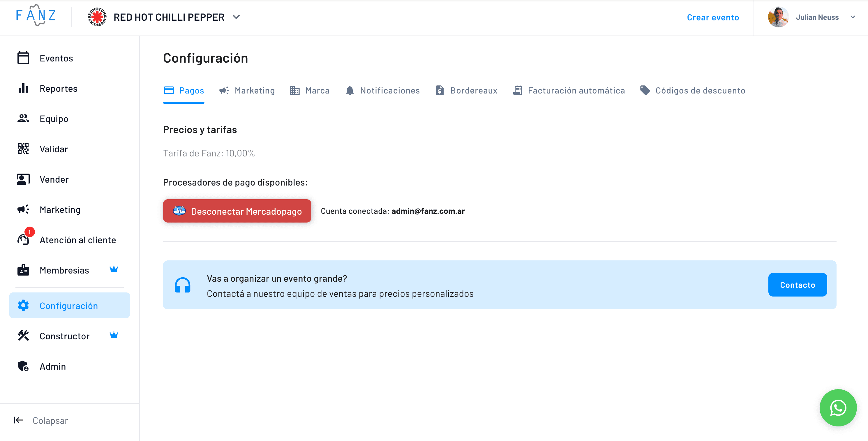The image size is (868, 441).
Task: Open the Vender badge icon
Action: [23, 179]
